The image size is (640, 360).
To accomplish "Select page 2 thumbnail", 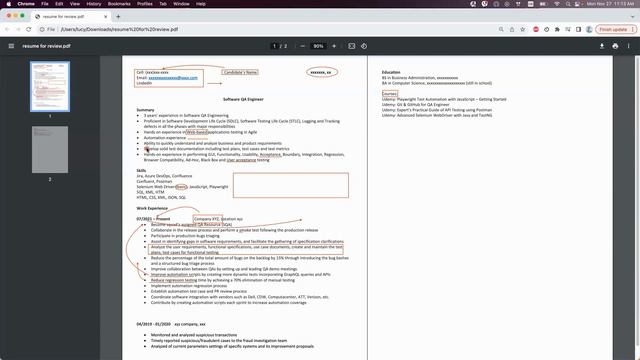I will [x=50, y=149].
